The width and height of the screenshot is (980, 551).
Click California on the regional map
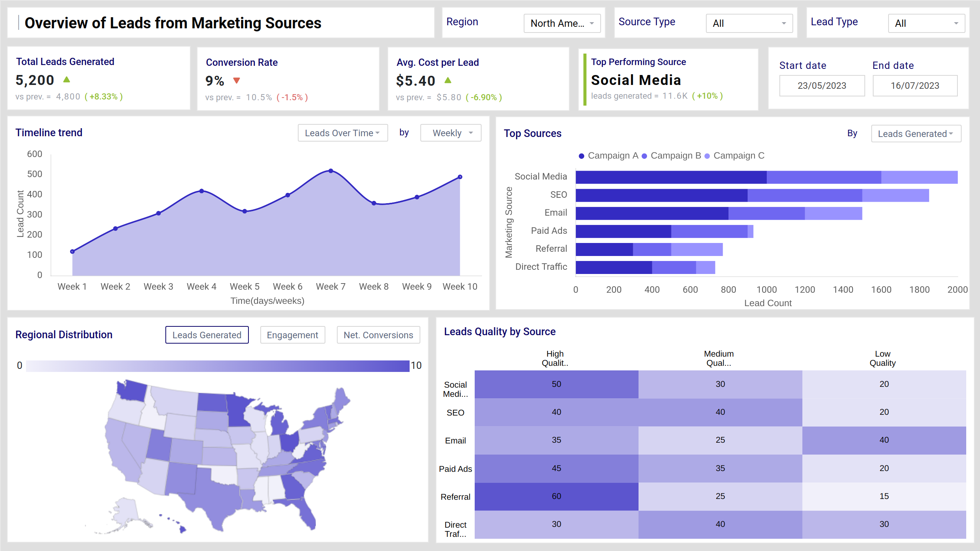121,452
